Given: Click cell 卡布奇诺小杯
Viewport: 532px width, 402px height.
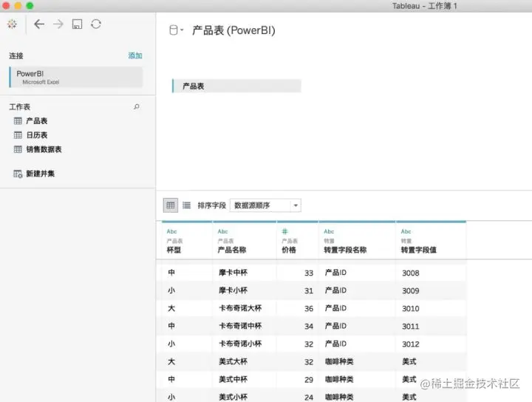Looking at the screenshot, I should (x=240, y=344).
